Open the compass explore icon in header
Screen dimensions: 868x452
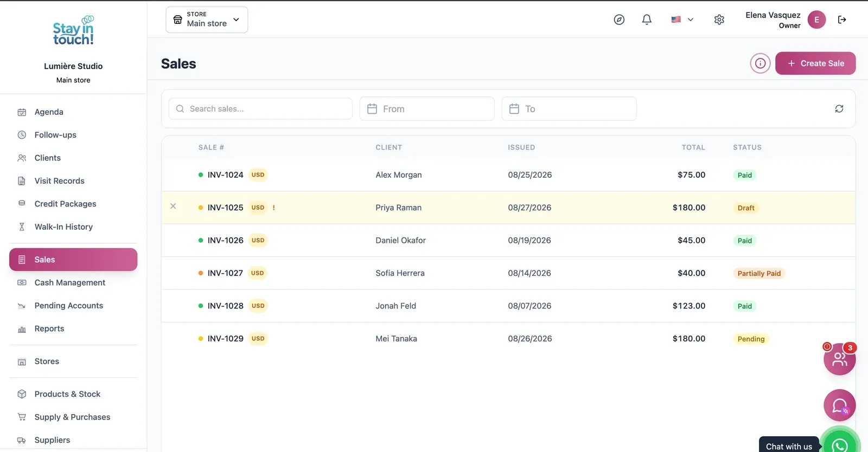(619, 20)
